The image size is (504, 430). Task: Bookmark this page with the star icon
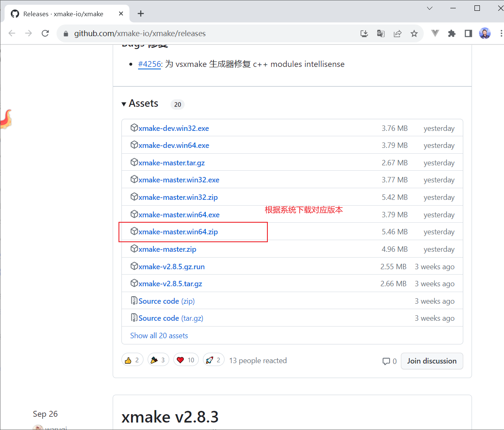(414, 34)
